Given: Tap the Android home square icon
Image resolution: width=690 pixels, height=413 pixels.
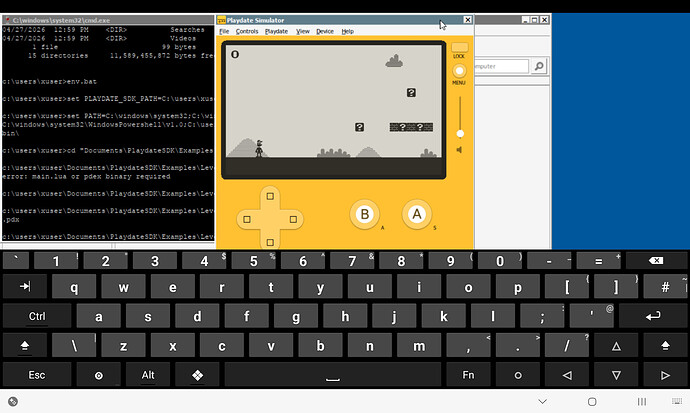Looking at the screenshot, I should (592, 401).
